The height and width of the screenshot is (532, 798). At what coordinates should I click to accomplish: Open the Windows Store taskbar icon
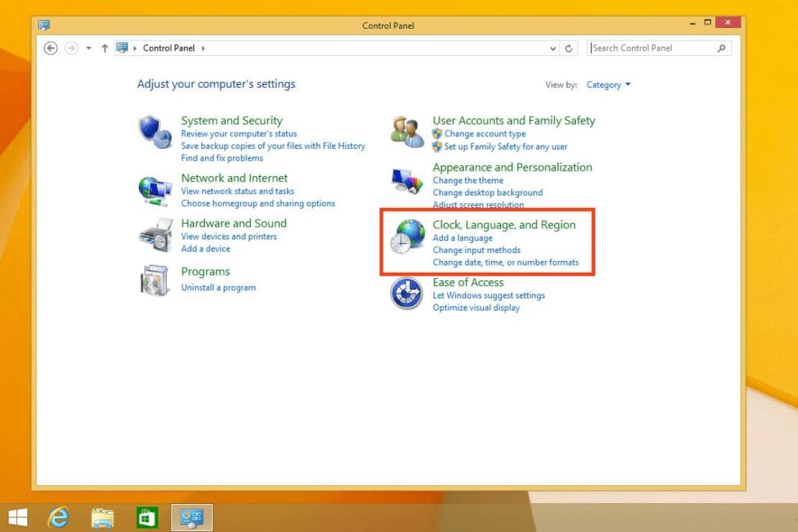click(147, 517)
